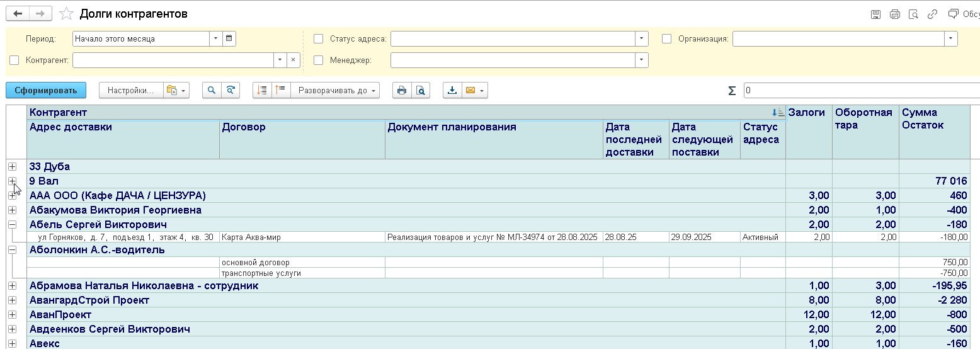Click the find magnifier icon in report toolbar
This screenshot has width=980, height=349.
coord(212,91)
